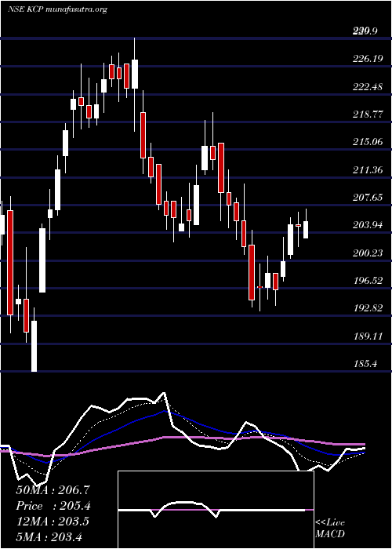Screen dimensions: 392x549
Task: Select the 226.19 price axis label
Action: pyautogui.click(x=368, y=59)
